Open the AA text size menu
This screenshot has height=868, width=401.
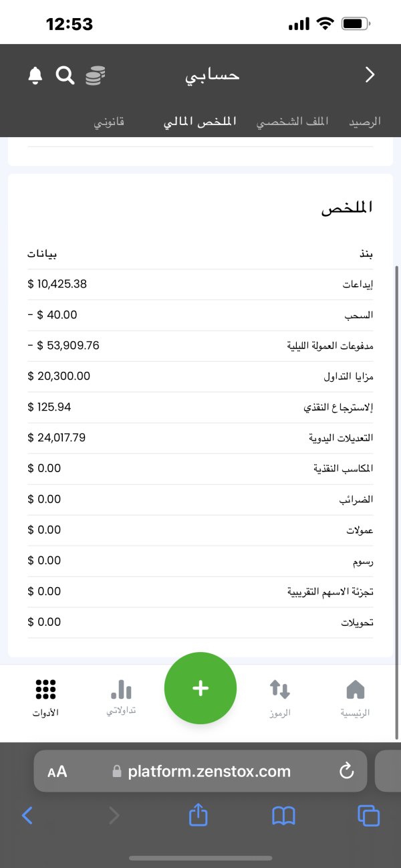coord(57,772)
